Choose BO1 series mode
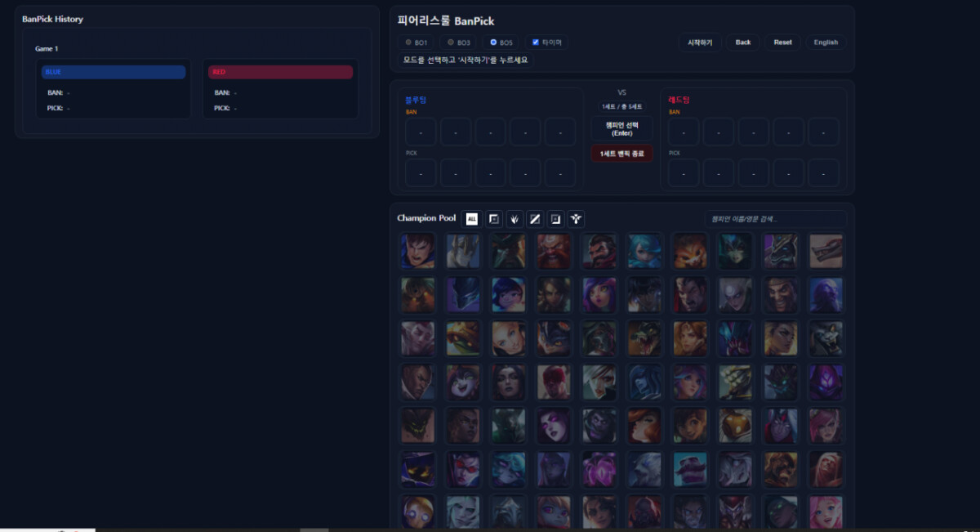The width and height of the screenshot is (980, 532). click(416, 42)
